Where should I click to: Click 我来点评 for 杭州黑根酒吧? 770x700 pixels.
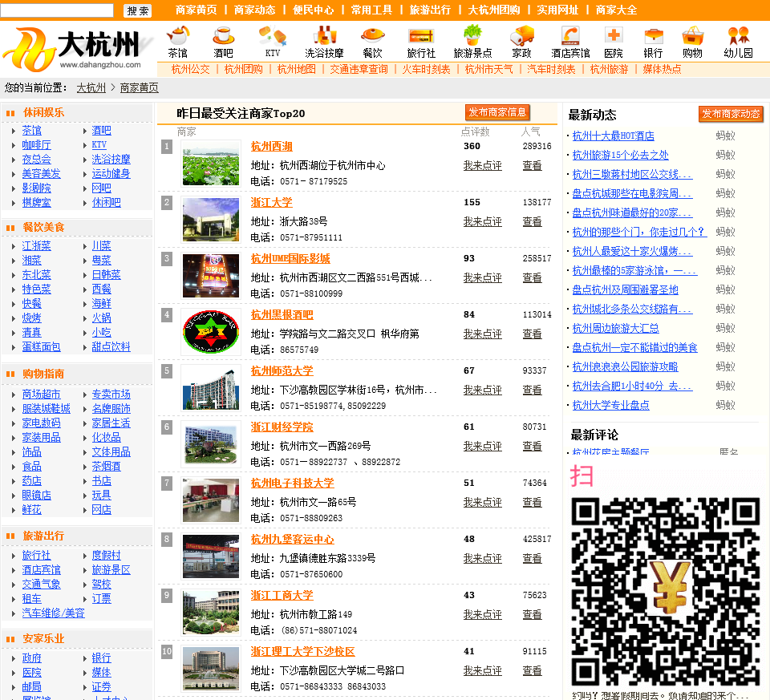(x=482, y=334)
